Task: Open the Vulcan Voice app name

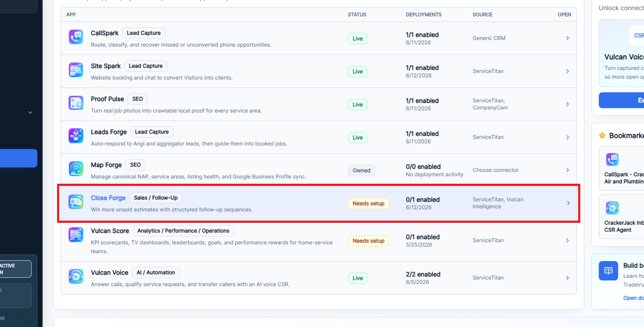Action: tap(109, 272)
